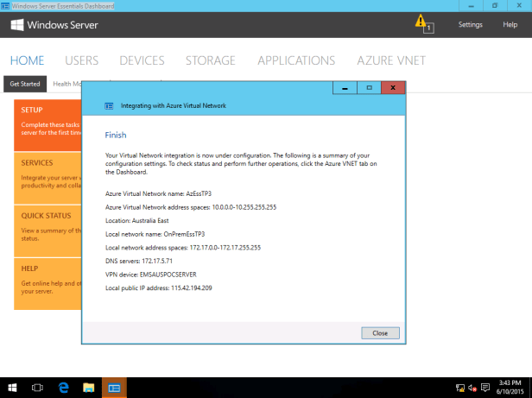Switch to the DEVICES tab
532x398 pixels.
pos(142,60)
